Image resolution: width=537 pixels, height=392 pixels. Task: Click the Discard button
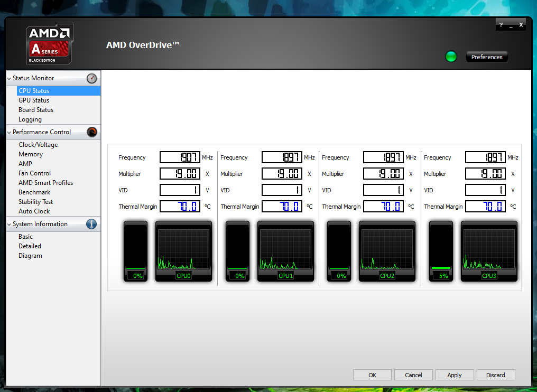click(496, 375)
